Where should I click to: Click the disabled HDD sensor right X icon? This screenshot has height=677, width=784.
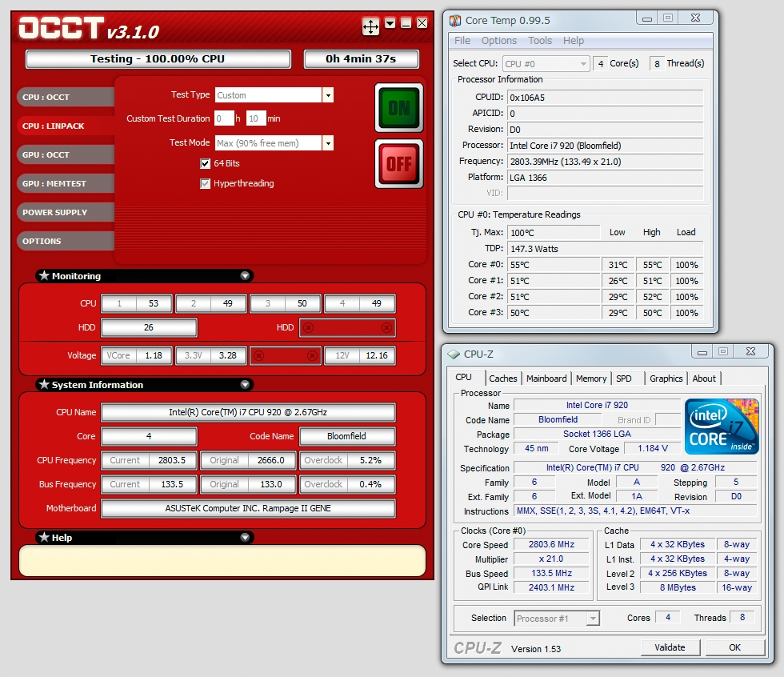click(x=386, y=327)
